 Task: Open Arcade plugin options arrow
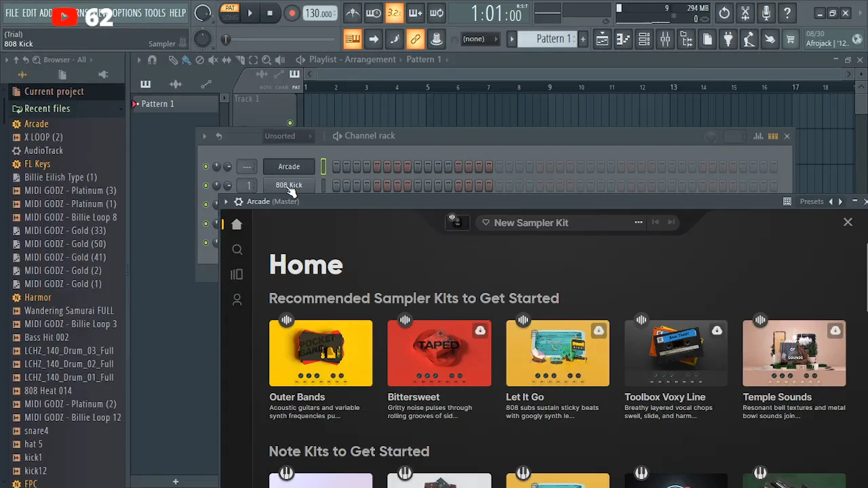tap(226, 201)
